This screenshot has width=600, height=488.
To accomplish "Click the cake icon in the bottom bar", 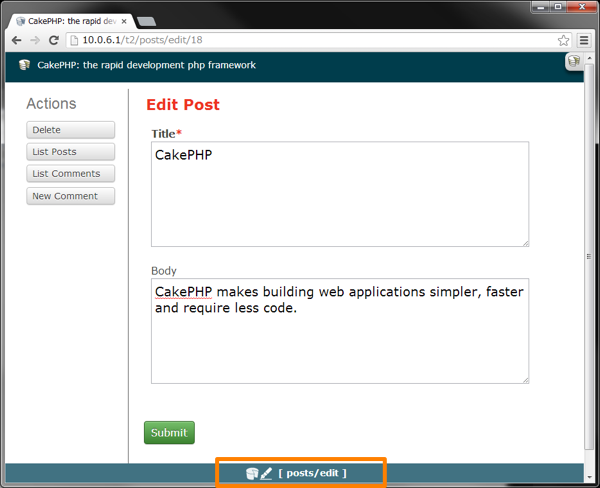I will (x=252, y=473).
